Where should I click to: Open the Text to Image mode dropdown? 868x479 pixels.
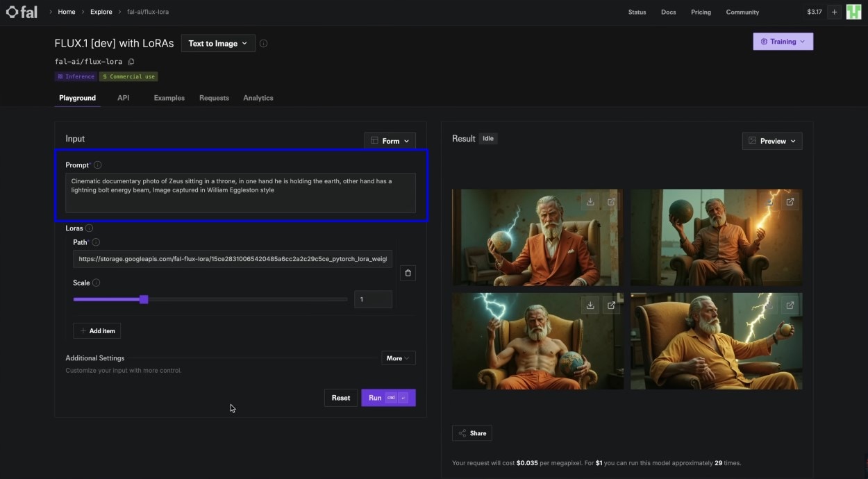(218, 43)
